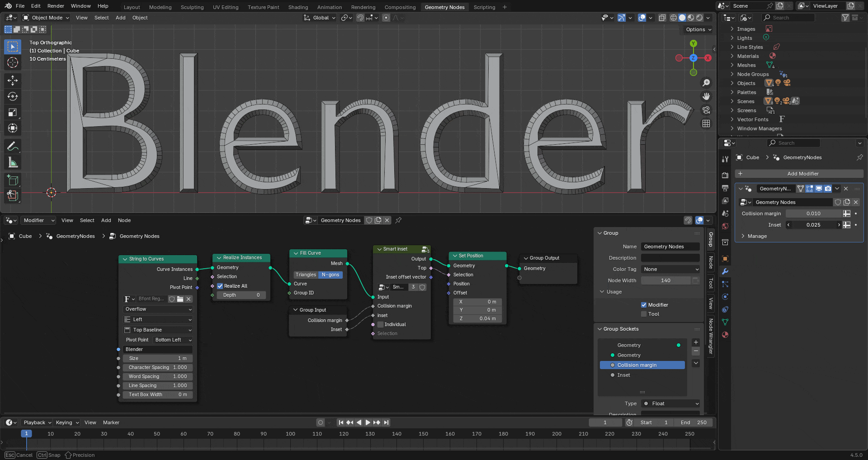Screen dimensions: 868x460
Task: Open Object Data green triangle tab
Action: point(725,322)
